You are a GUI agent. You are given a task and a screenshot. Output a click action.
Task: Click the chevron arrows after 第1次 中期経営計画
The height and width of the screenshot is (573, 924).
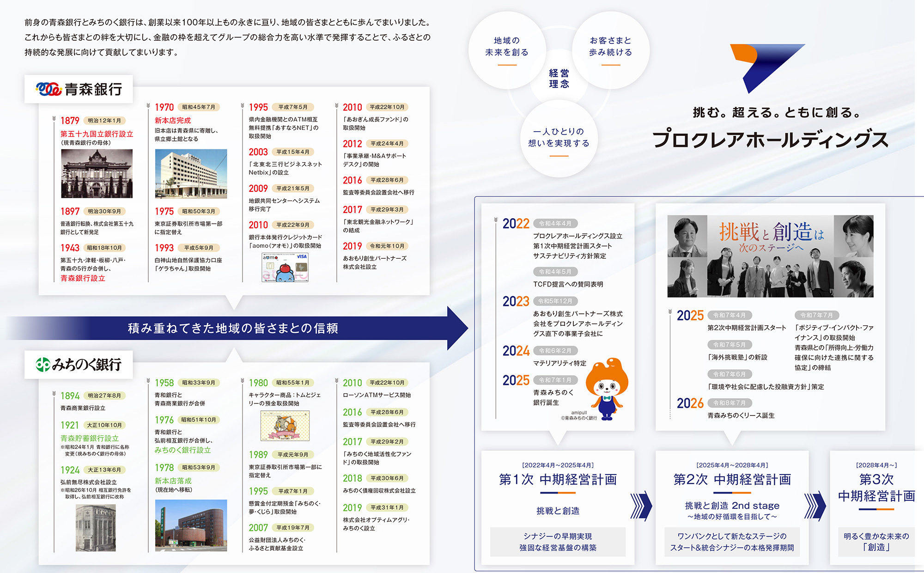click(641, 506)
